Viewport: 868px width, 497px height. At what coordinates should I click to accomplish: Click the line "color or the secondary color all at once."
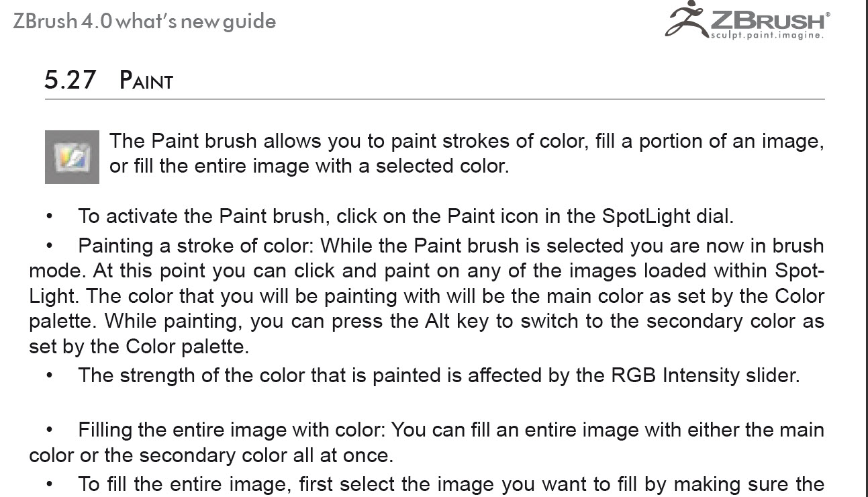[211, 455]
